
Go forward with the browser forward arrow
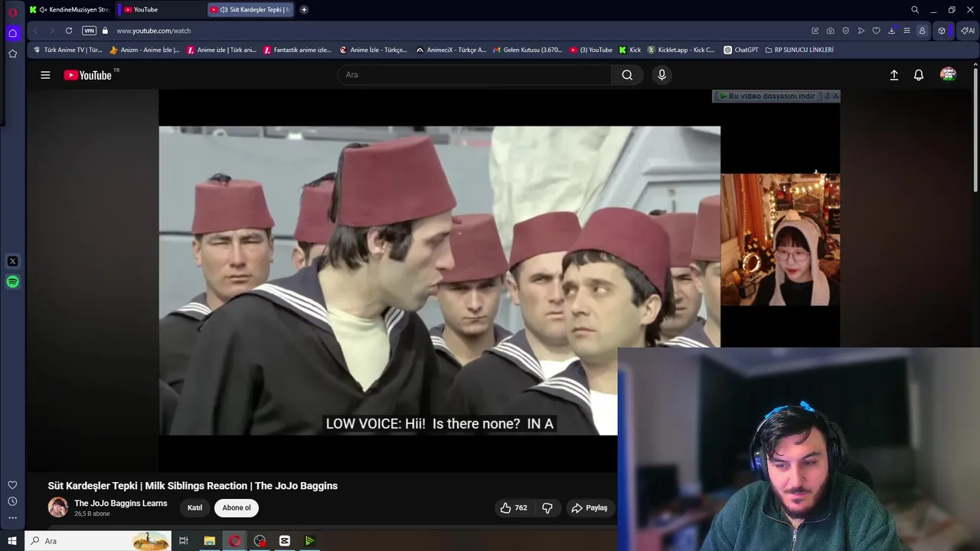click(51, 31)
